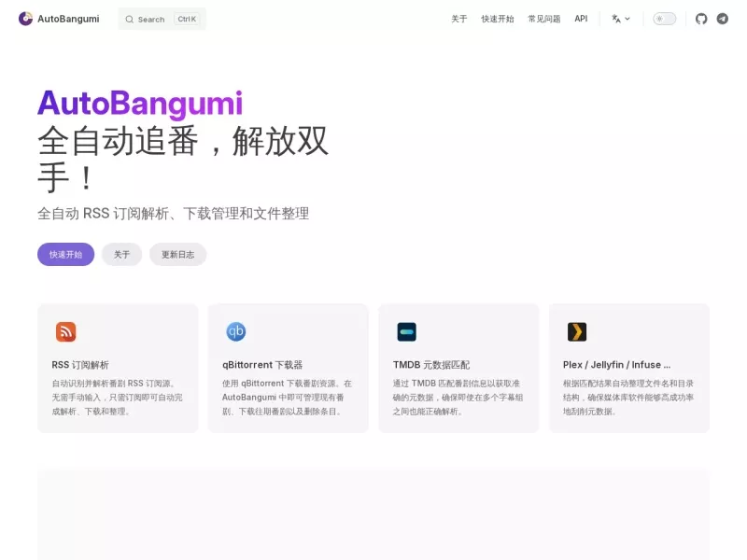Click the AutoBangumi logo icon
747x560 pixels.
click(x=26, y=19)
